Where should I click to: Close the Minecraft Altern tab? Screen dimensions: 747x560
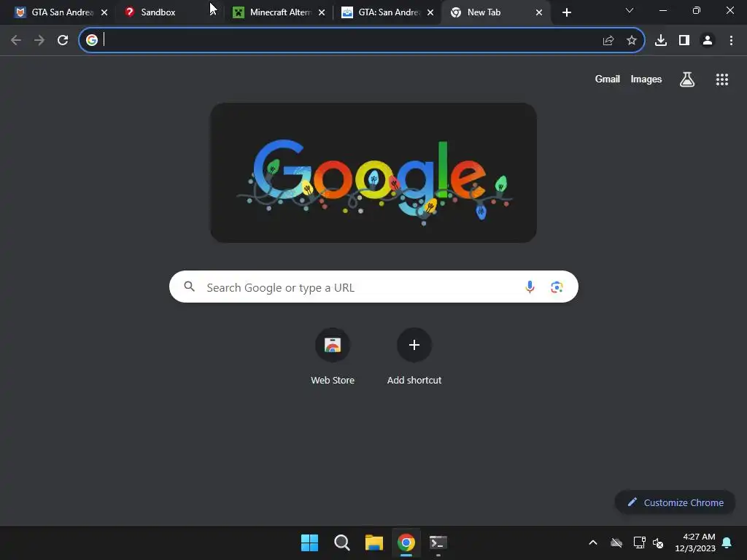click(x=322, y=13)
